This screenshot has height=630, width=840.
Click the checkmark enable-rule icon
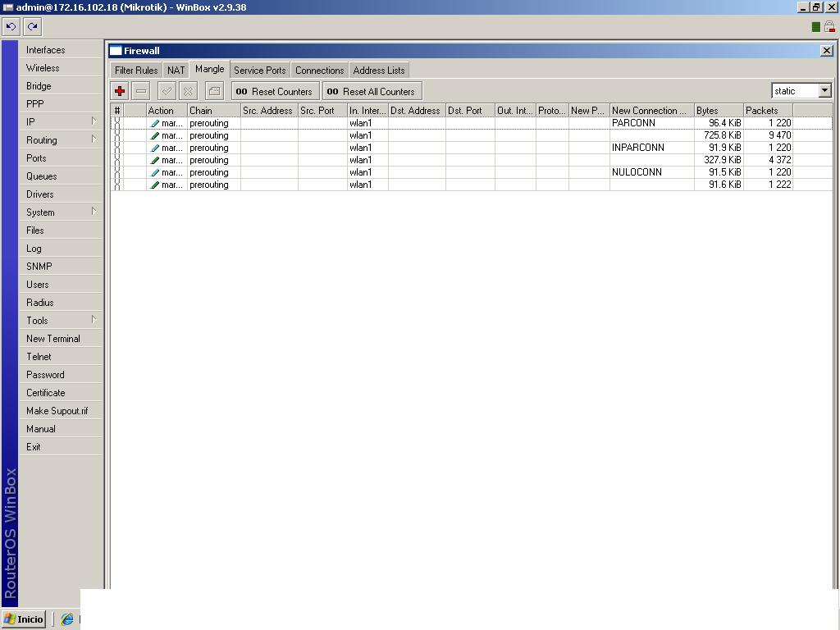[167, 91]
